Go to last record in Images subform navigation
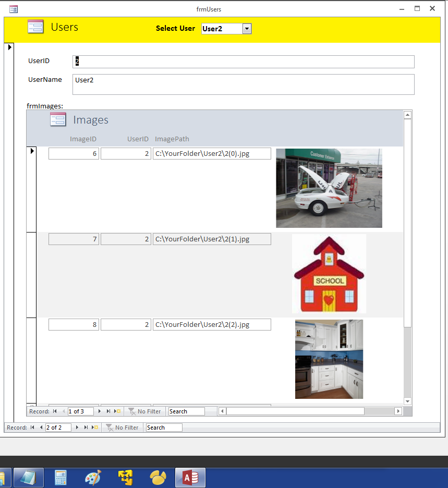Viewport: 448px width, 488px height. coord(108,411)
